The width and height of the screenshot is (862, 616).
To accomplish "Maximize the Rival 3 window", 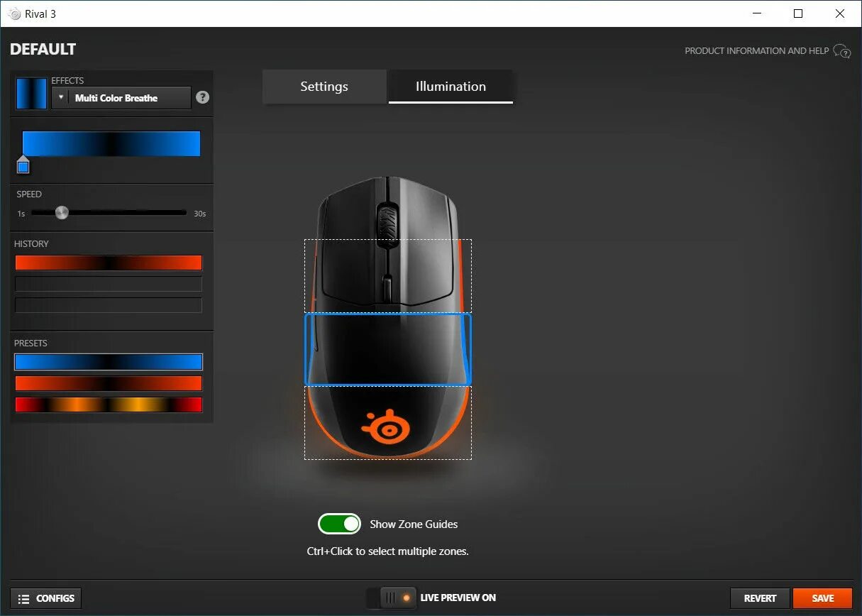I will coord(798,13).
